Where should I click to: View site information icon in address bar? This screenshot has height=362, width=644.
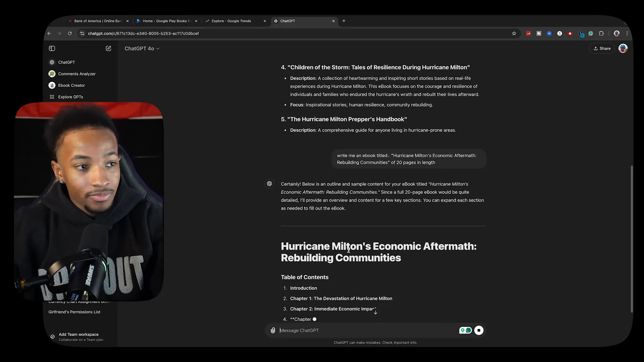click(x=82, y=34)
